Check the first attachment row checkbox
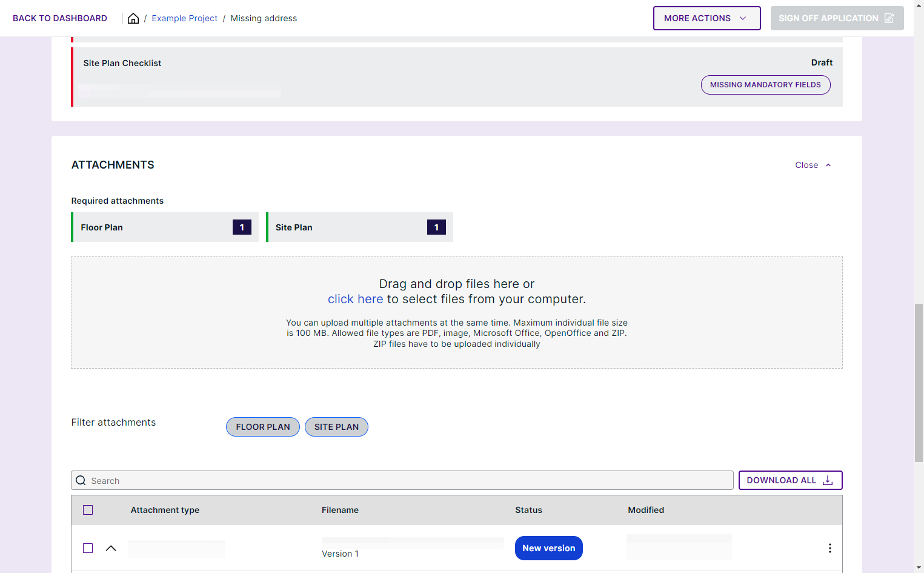Screen dimensions: 924x573 click(x=88, y=548)
